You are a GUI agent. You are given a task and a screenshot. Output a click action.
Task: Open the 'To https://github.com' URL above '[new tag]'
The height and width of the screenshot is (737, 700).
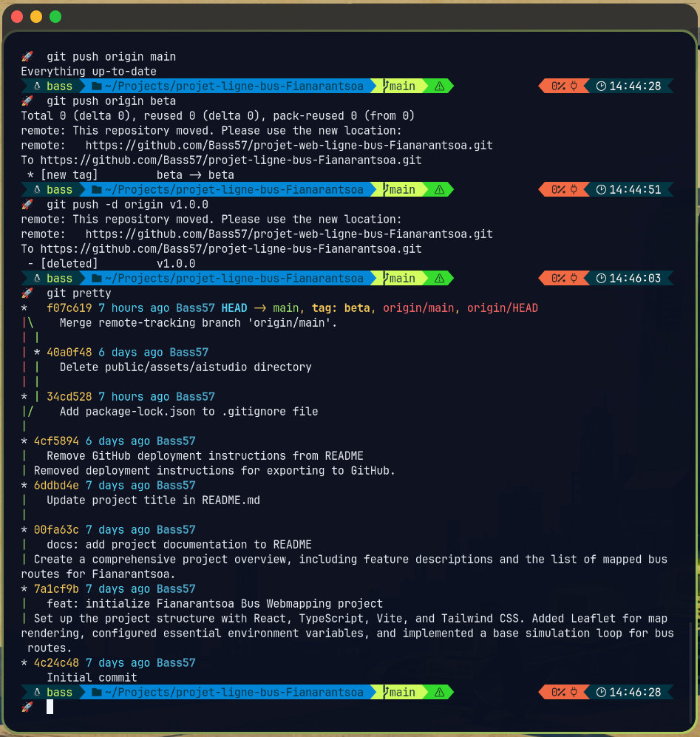pyautogui.click(x=231, y=160)
